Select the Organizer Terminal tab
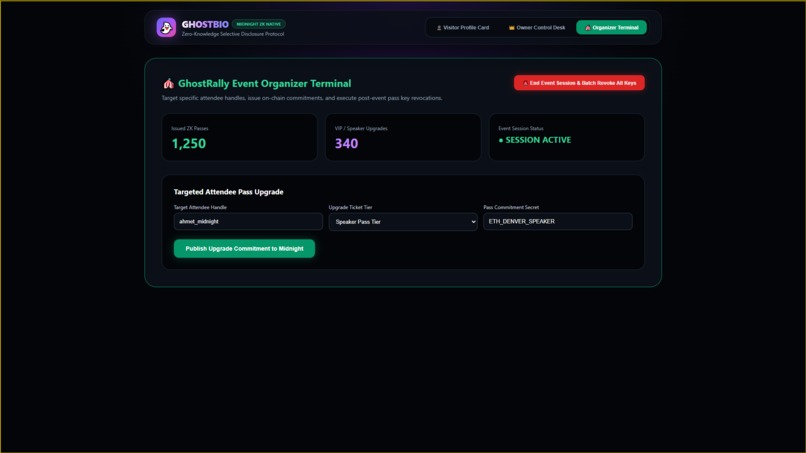 coord(611,27)
